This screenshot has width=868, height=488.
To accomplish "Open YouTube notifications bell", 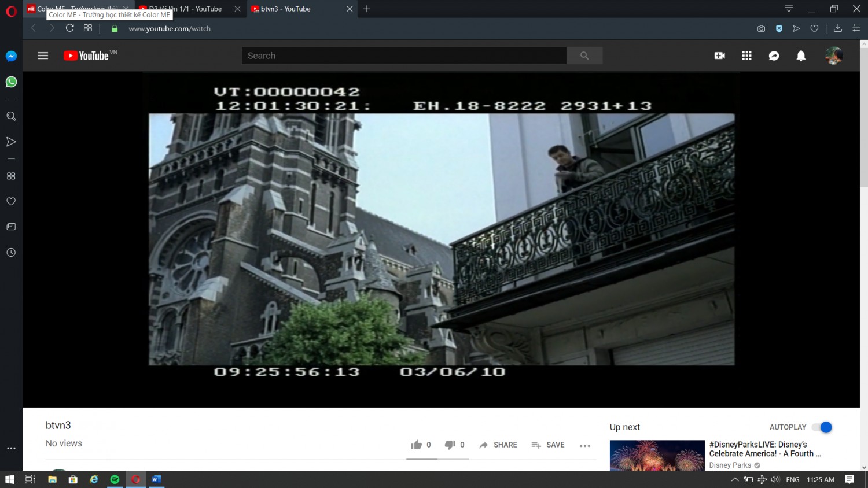I will [x=801, y=56].
